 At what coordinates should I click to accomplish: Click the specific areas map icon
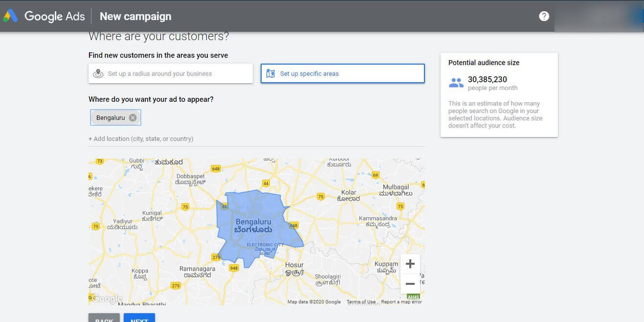click(270, 73)
